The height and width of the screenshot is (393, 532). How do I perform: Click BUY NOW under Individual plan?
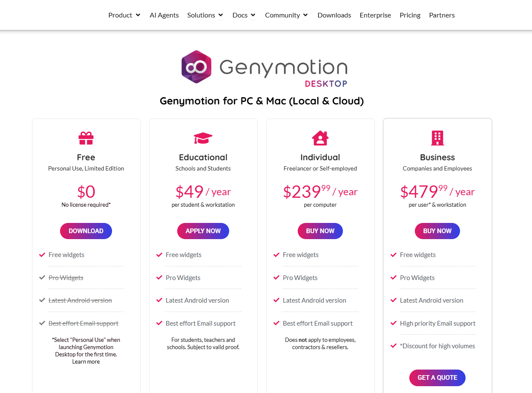click(320, 231)
